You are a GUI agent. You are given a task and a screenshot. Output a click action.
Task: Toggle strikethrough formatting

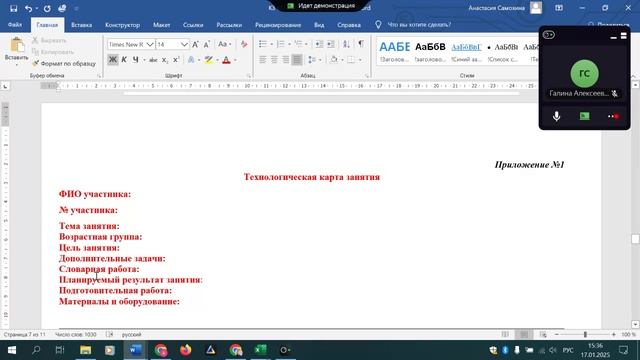pyautogui.click(x=153, y=60)
